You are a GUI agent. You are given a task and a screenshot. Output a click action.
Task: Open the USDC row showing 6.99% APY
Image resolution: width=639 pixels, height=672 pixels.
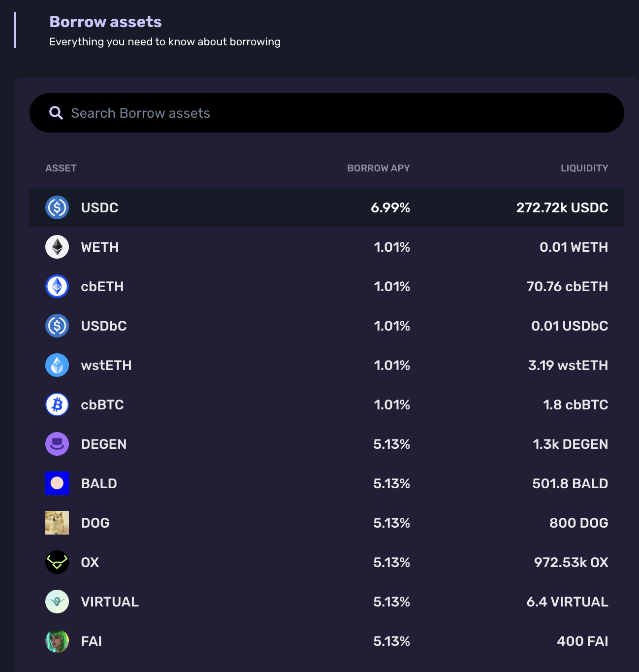point(326,207)
